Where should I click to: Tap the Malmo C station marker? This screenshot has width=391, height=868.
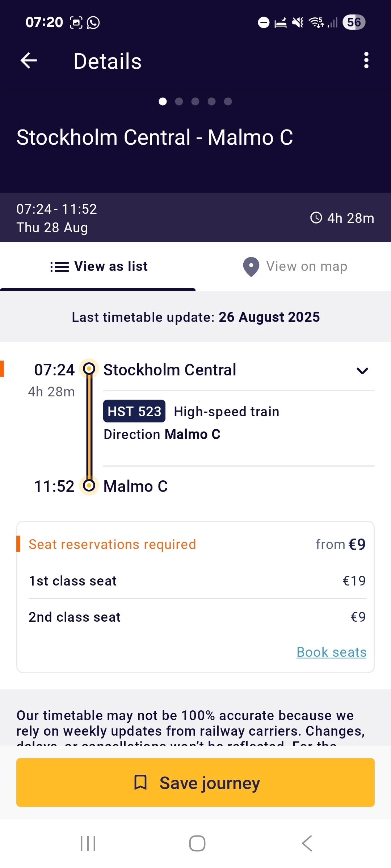click(89, 485)
